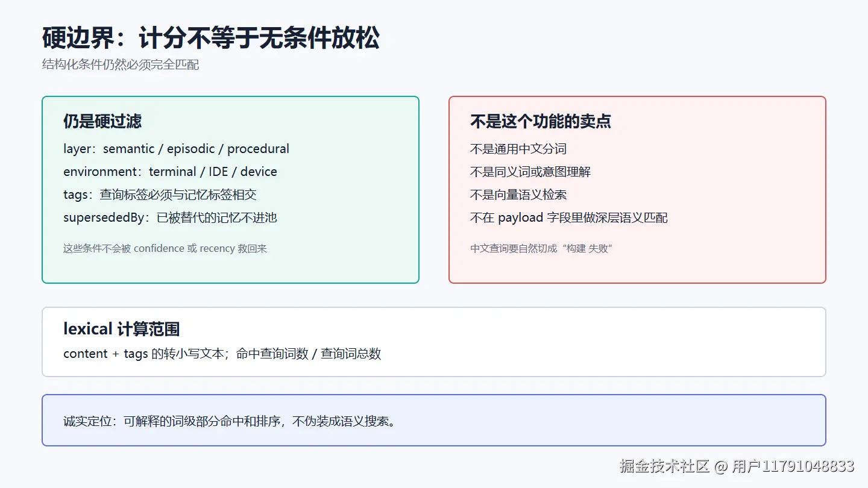Select the line "不是向量语义检索"
The image size is (868, 488).
(518, 195)
